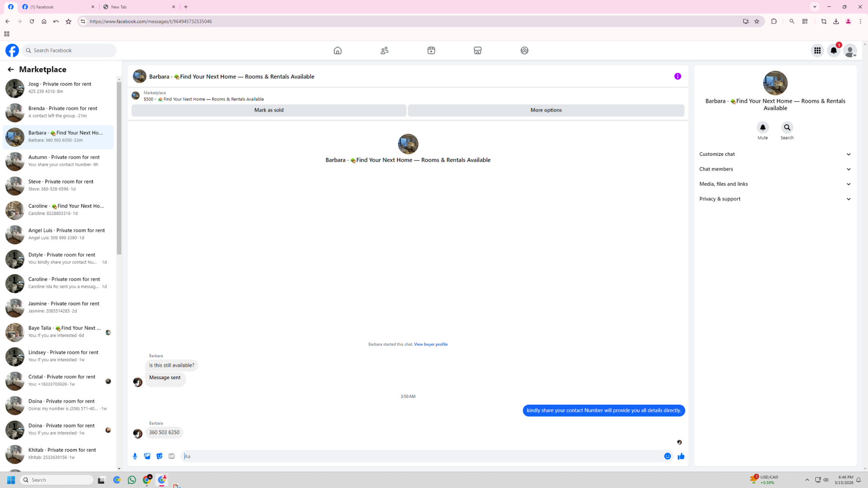Focus the message Aa text box
This screenshot has width=868, height=488.
420,456
